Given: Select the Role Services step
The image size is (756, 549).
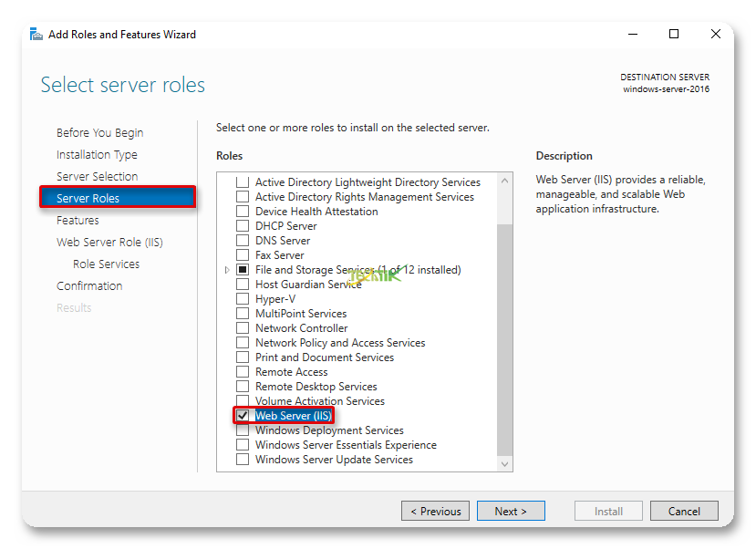Looking at the screenshot, I should click(106, 264).
